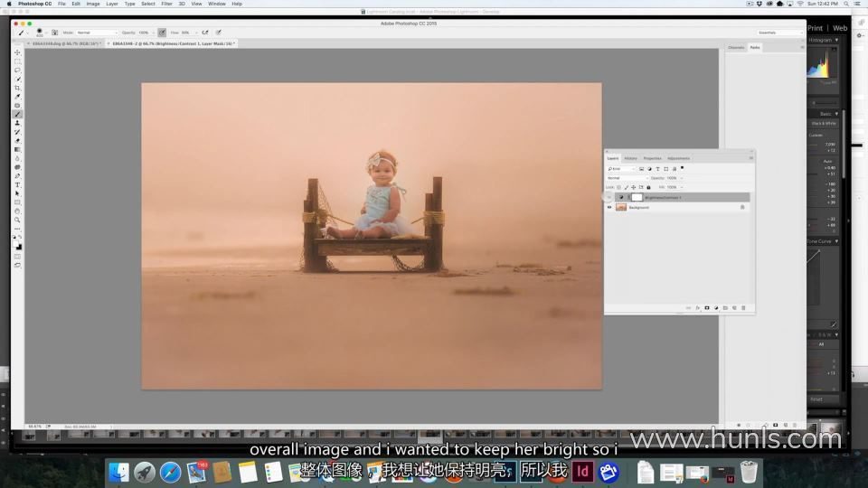Select the Move tool in the toolbar
This screenshot has width=868, height=488.
[17, 52]
